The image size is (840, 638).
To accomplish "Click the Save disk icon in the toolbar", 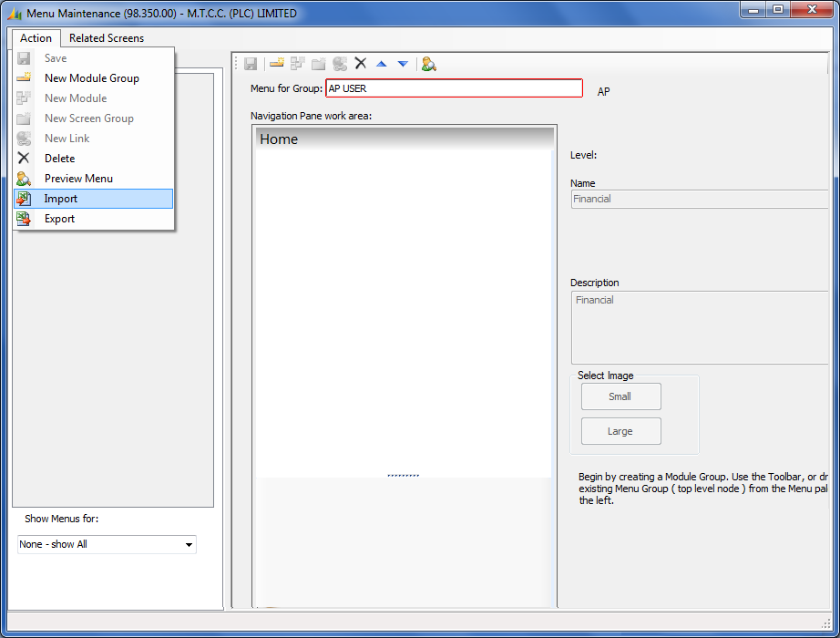I will (251, 64).
